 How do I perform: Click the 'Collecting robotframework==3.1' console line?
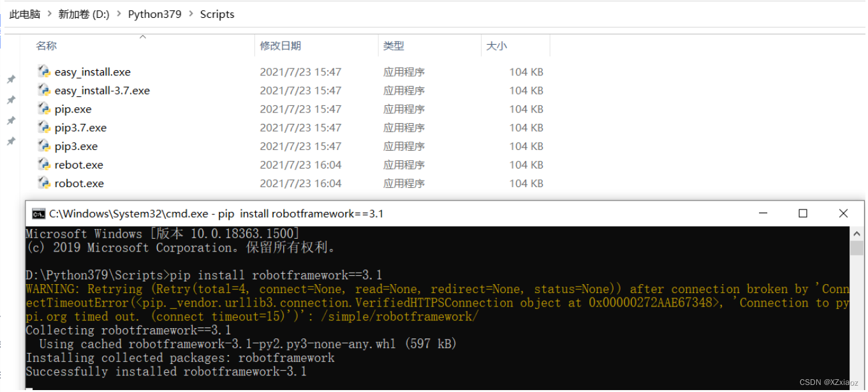click(128, 330)
